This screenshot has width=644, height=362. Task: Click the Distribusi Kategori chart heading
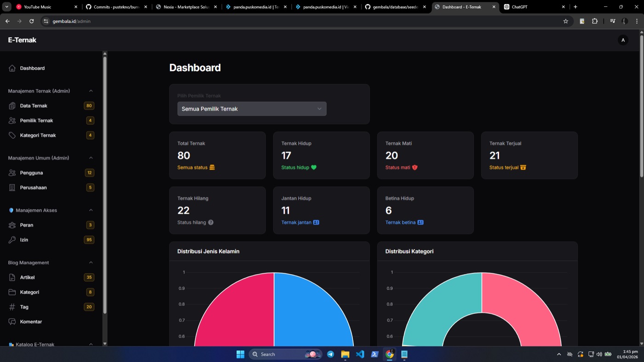(409, 251)
